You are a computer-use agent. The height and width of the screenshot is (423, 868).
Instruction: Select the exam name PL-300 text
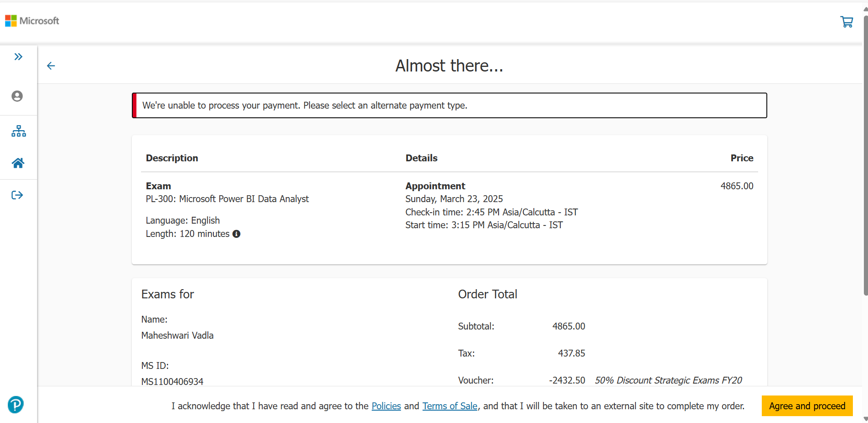[227, 199]
